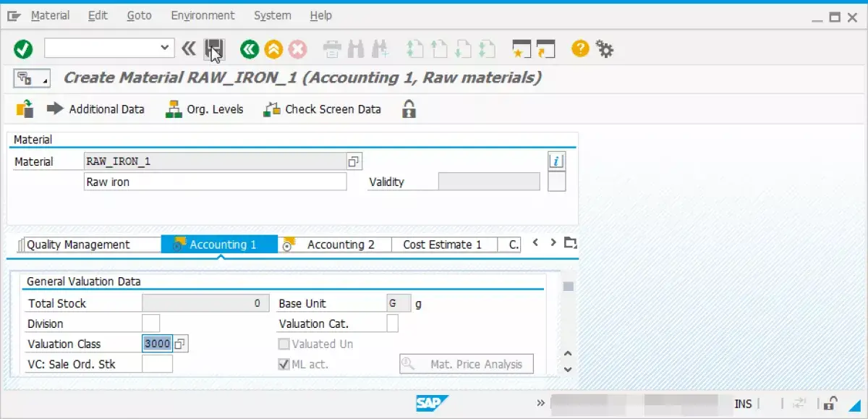This screenshot has width=868, height=419.
Task: Click material number search help icon
Action: (x=354, y=161)
